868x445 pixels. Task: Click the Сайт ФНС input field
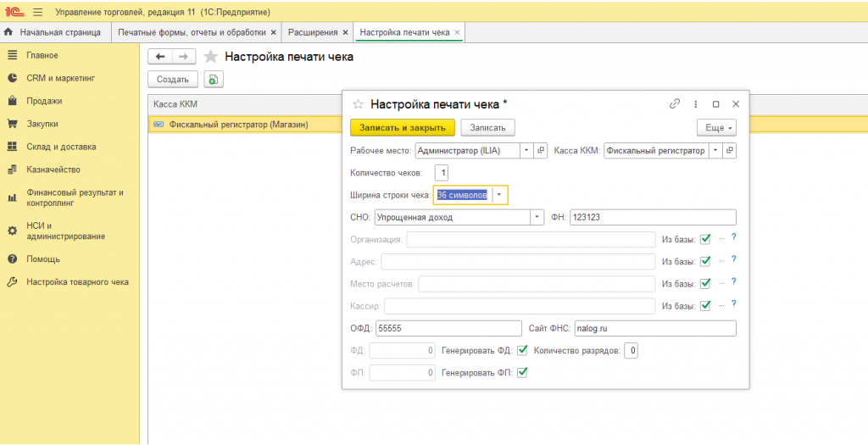655,328
